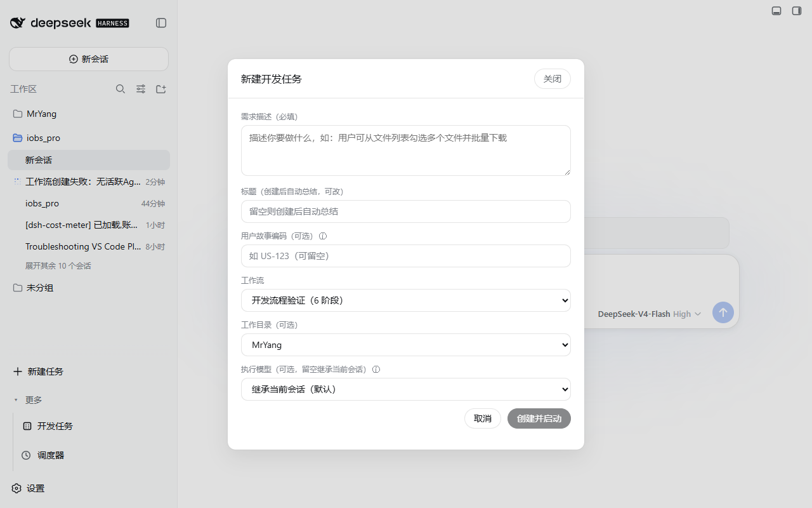
Task: Collapse the 更多 section triangle
Action: point(16,400)
